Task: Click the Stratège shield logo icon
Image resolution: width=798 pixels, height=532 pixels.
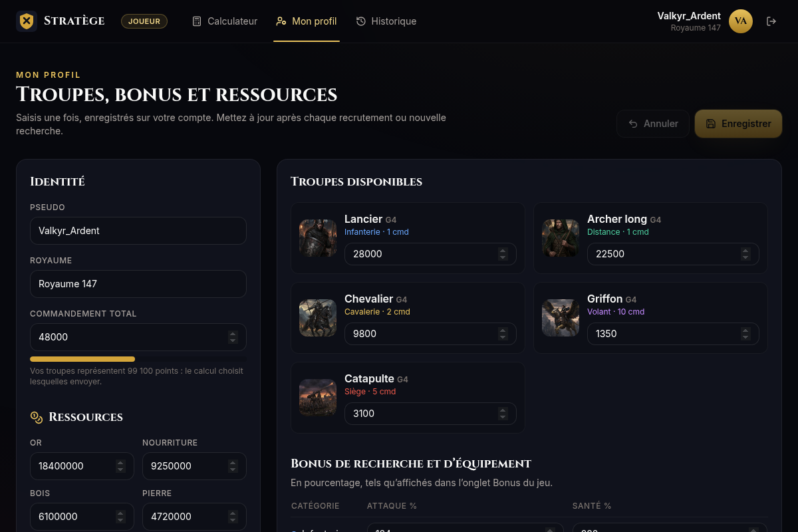Action: [x=27, y=21]
